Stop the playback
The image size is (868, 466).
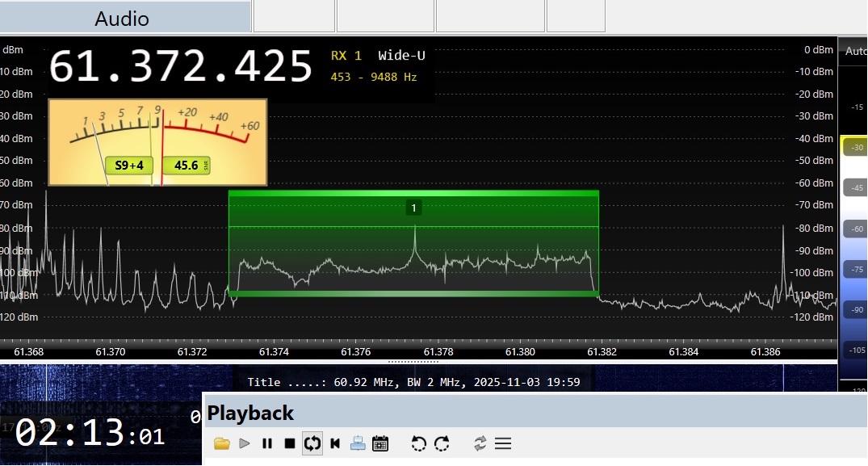coord(290,443)
